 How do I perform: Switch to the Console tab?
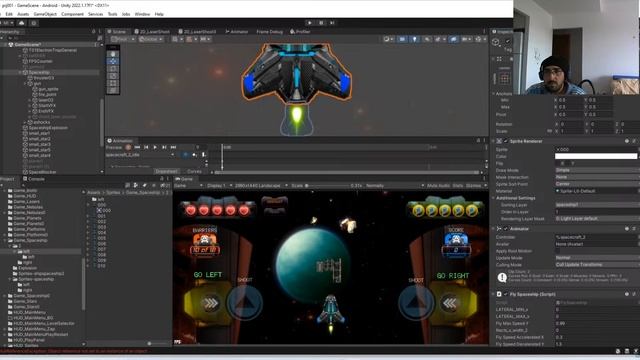[34, 179]
